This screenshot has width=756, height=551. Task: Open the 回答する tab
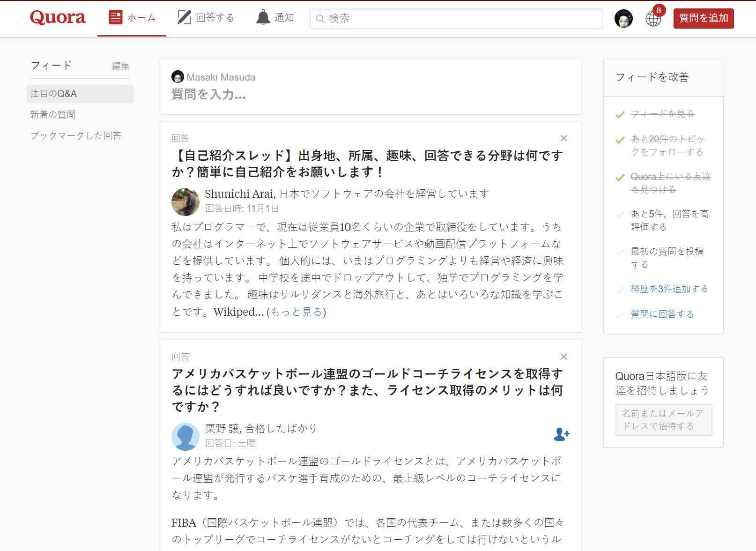coord(206,18)
